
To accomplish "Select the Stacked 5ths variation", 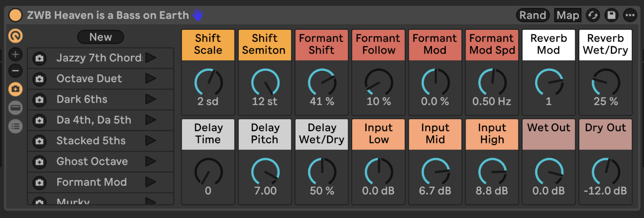I will tap(91, 141).
